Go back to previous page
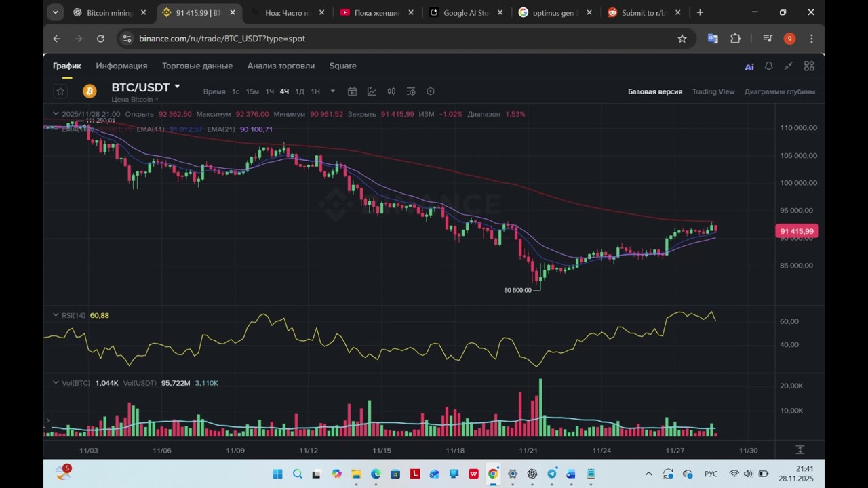 (57, 39)
